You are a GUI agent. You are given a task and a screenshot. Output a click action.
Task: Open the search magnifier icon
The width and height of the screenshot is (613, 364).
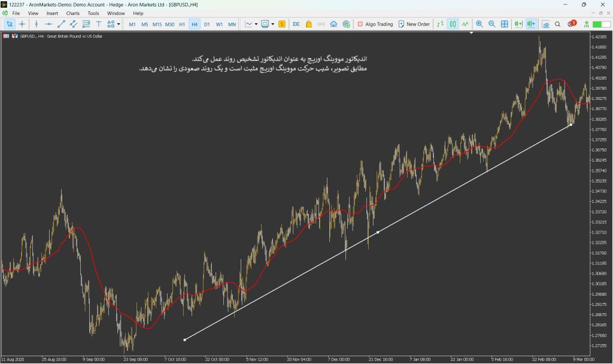[x=557, y=24]
